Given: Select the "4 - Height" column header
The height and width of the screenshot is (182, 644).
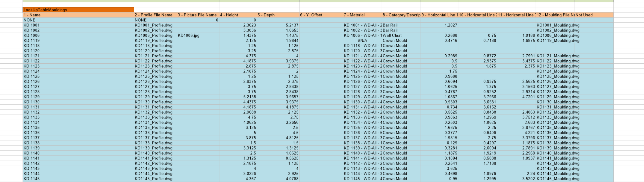Looking at the screenshot, I should (238, 15).
